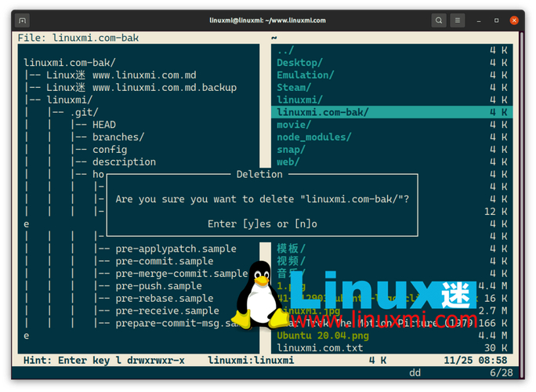Click linuxmi.com-bak/ root in tree preview
The image size is (536, 392).
70,63
